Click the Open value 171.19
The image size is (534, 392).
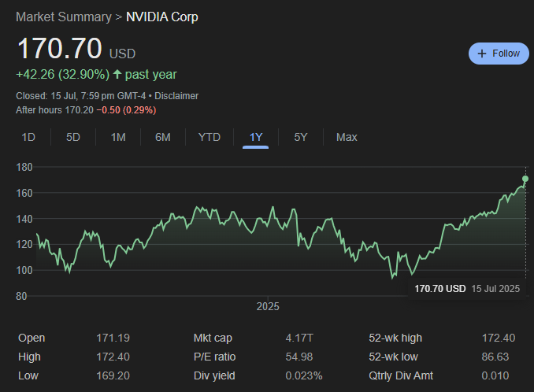(113, 338)
